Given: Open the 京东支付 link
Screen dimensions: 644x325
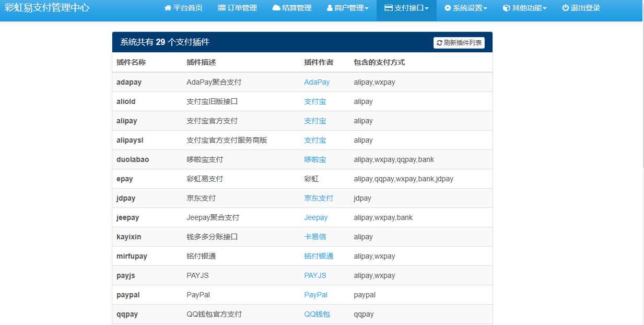Looking at the screenshot, I should [319, 198].
